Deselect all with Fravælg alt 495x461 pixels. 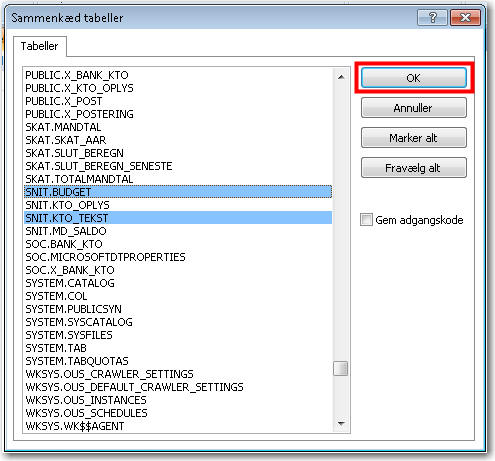pos(414,168)
